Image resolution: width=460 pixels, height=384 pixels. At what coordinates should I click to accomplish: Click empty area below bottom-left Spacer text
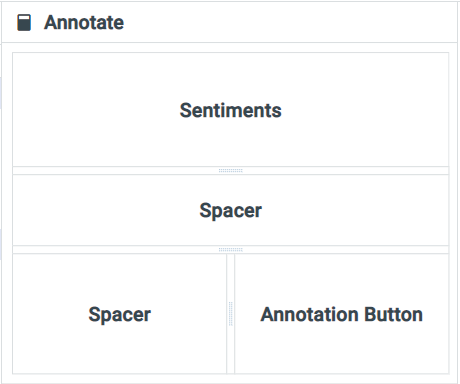119,348
